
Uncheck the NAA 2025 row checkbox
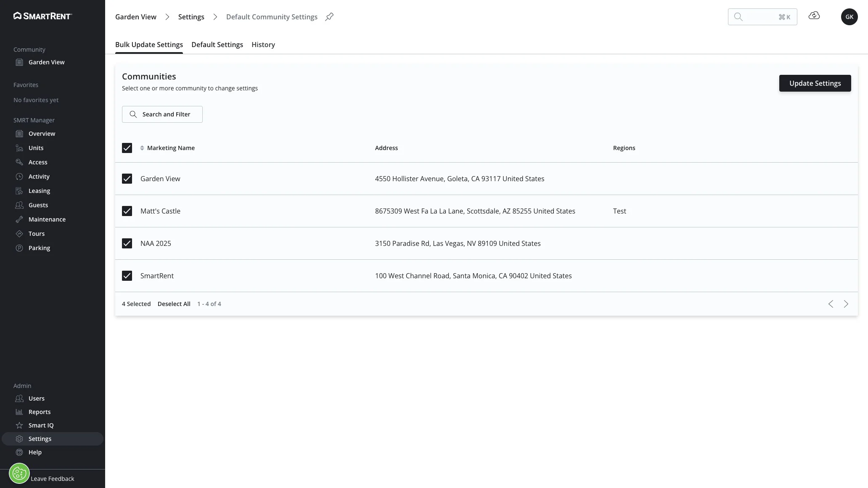127,243
